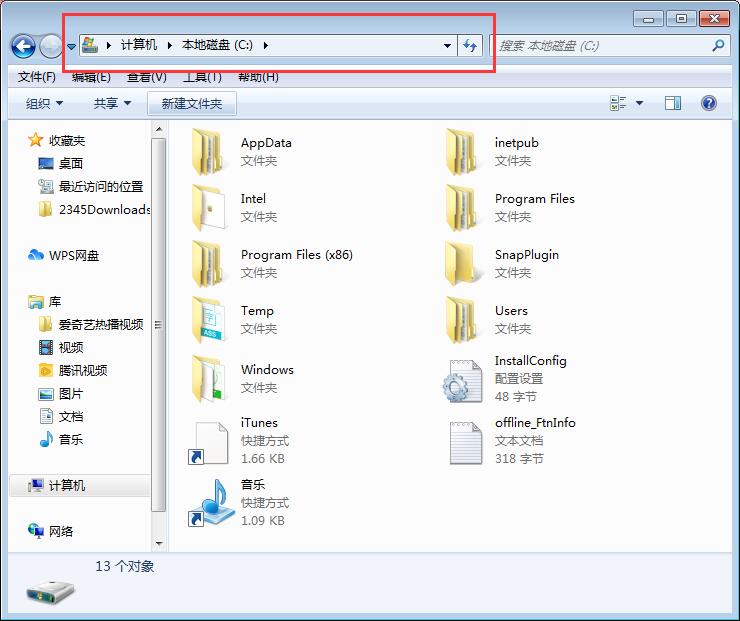This screenshot has height=621, width=740.
Task: Select the offline_FtnInfo text file icon
Action: [465, 443]
